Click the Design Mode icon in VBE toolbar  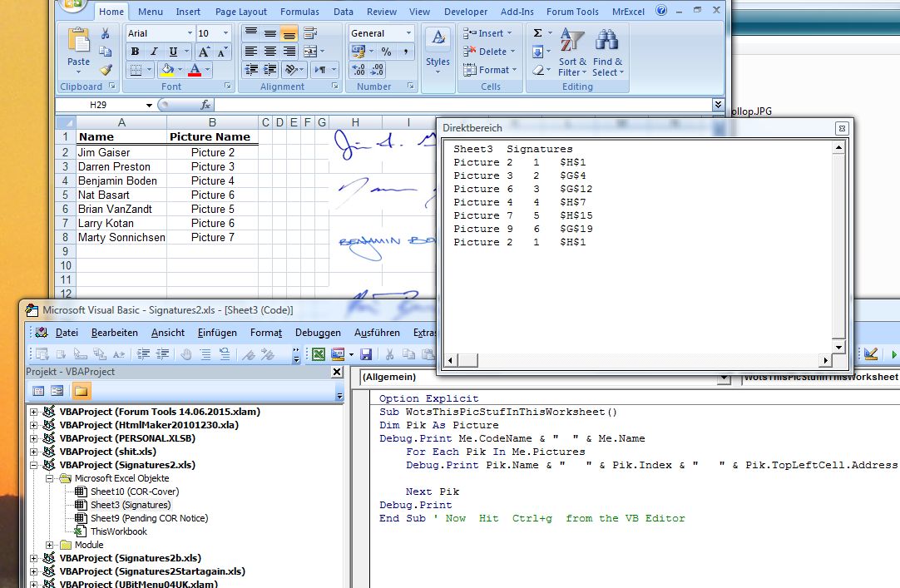coord(871,354)
